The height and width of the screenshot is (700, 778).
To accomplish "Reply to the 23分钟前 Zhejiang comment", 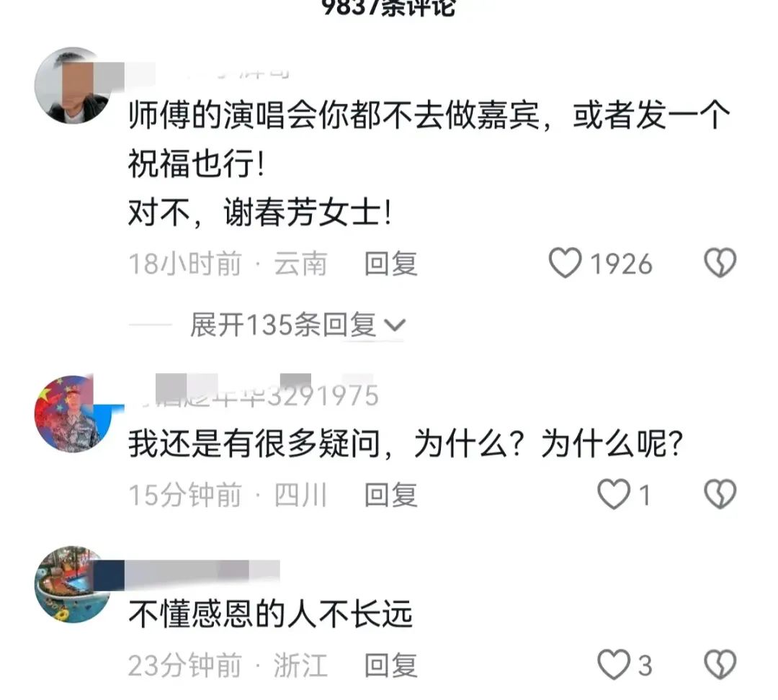I will pos(391,665).
